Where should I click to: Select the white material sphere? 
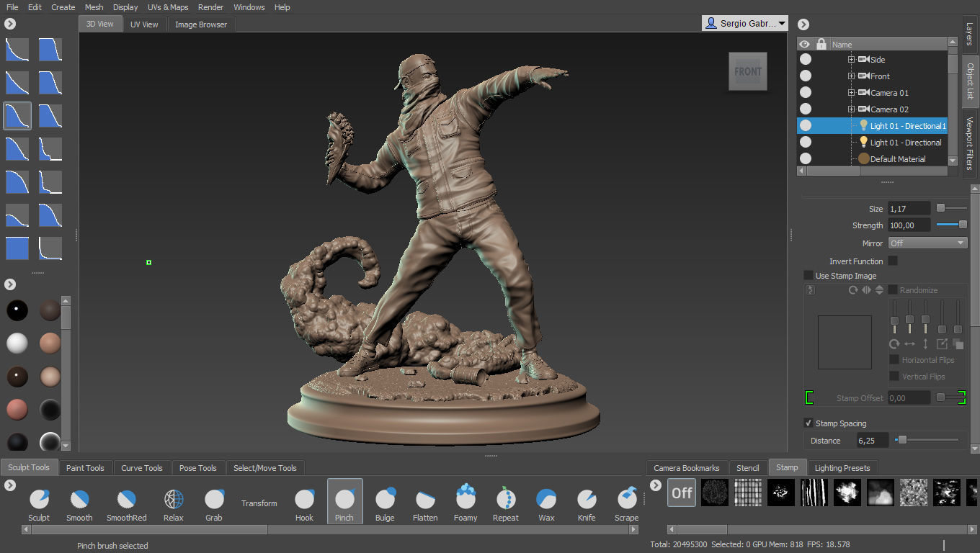coord(17,343)
